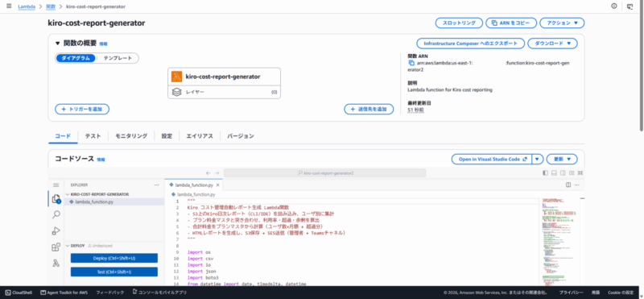Screen dimensions: 644x299
Task: Click 送信先を追加 button
Action: [x=369, y=109]
